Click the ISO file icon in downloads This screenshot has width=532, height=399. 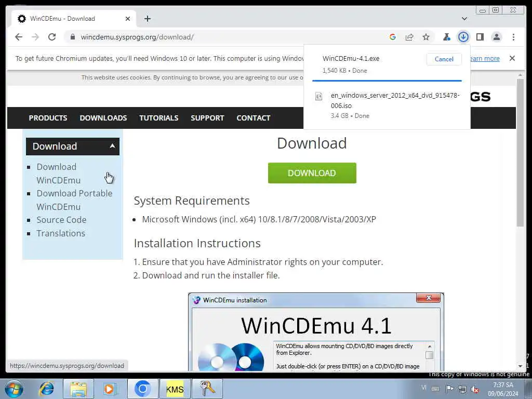pos(318,96)
